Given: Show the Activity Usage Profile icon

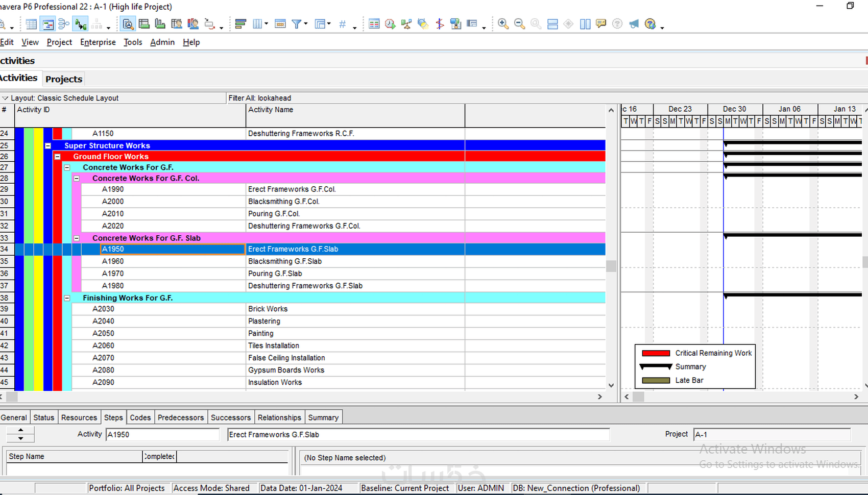Looking at the screenshot, I should click(x=160, y=24).
